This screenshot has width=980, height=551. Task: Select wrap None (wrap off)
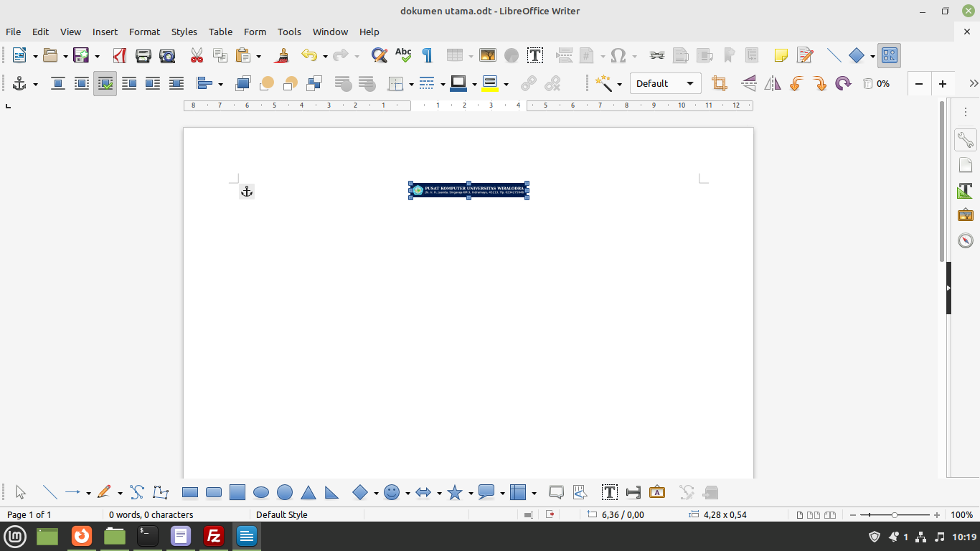[x=58, y=84]
